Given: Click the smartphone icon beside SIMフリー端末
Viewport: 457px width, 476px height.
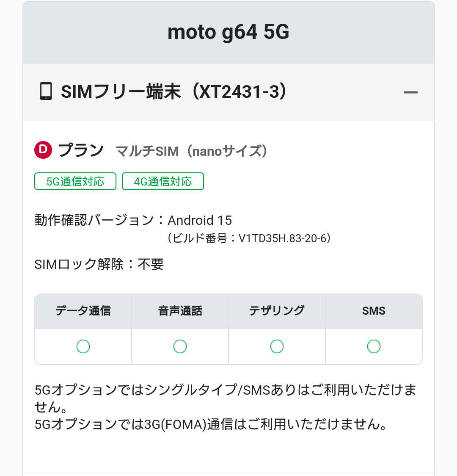Looking at the screenshot, I should click(x=46, y=91).
